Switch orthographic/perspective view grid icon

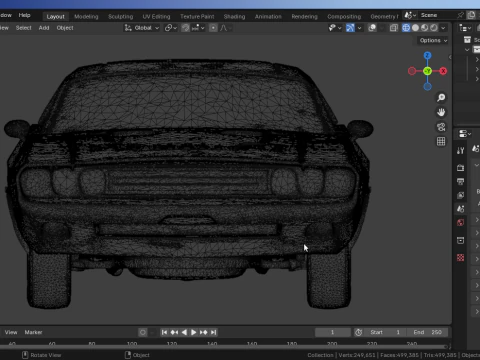click(441, 142)
